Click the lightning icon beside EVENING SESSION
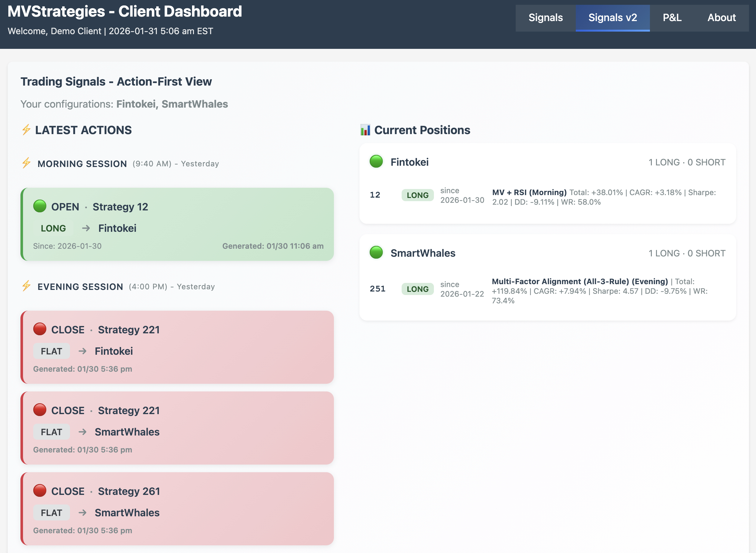This screenshot has height=553, width=756. point(26,286)
